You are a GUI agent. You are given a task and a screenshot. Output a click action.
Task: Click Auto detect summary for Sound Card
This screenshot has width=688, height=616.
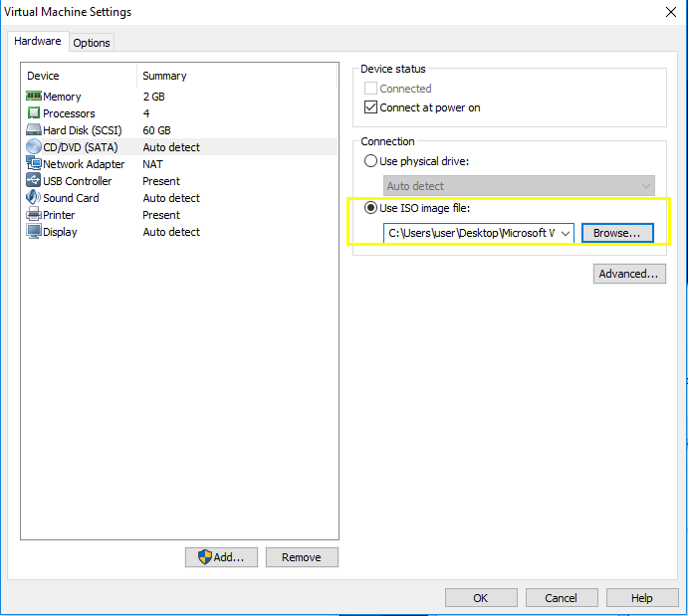171,198
